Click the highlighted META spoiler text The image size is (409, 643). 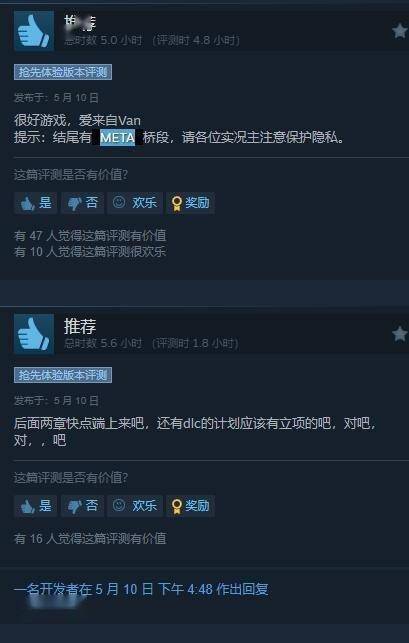click(118, 138)
